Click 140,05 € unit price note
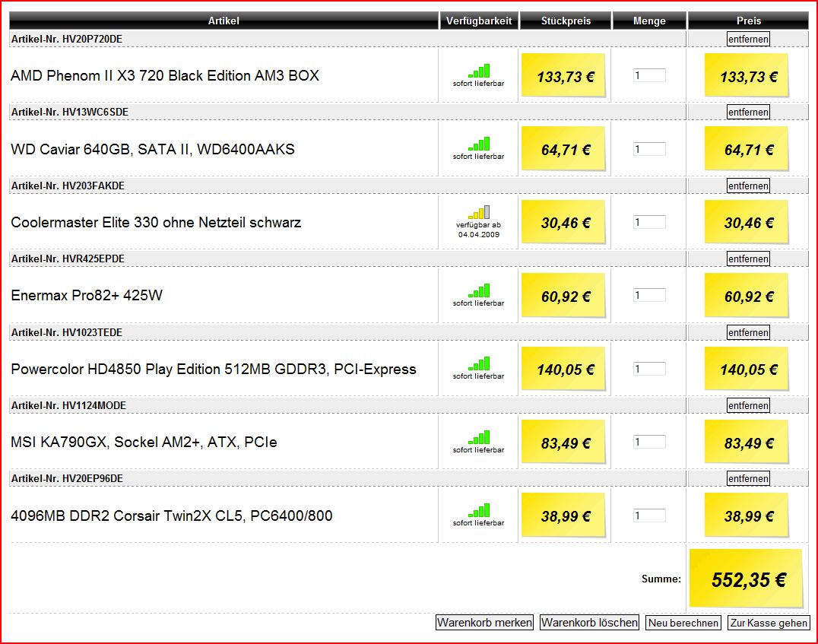Screen dimensions: 818x644 point(563,369)
